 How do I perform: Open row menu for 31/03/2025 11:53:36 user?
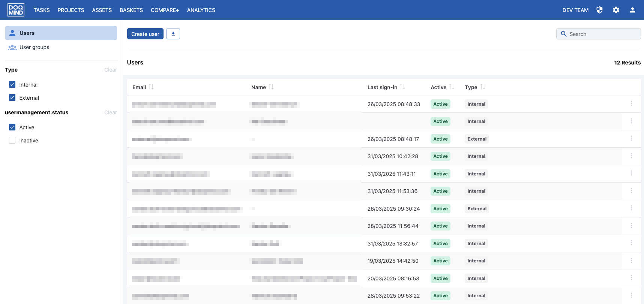(x=631, y=191)
